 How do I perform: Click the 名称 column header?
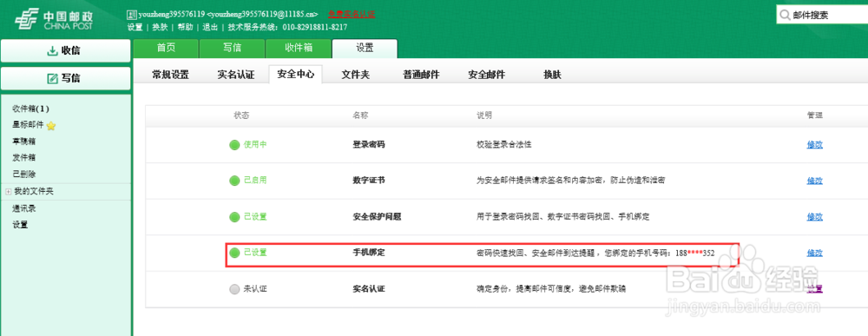(x=360, y=115)
